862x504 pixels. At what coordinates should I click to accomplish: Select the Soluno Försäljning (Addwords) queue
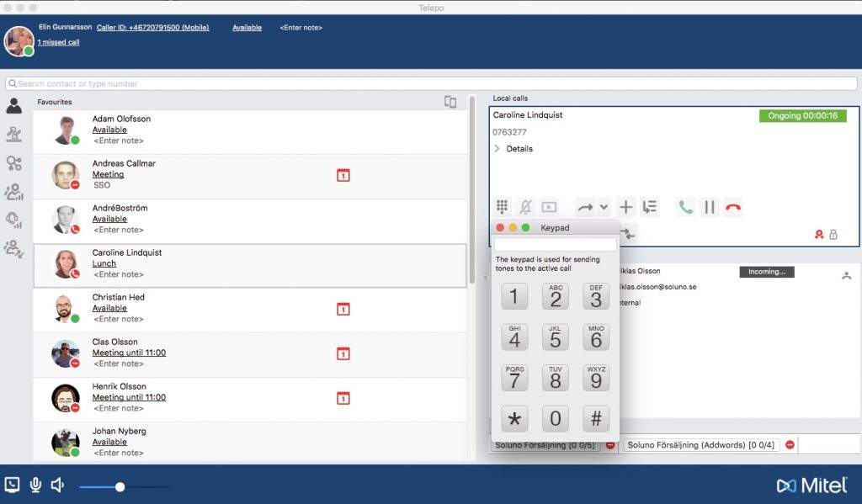coord(701,444)
